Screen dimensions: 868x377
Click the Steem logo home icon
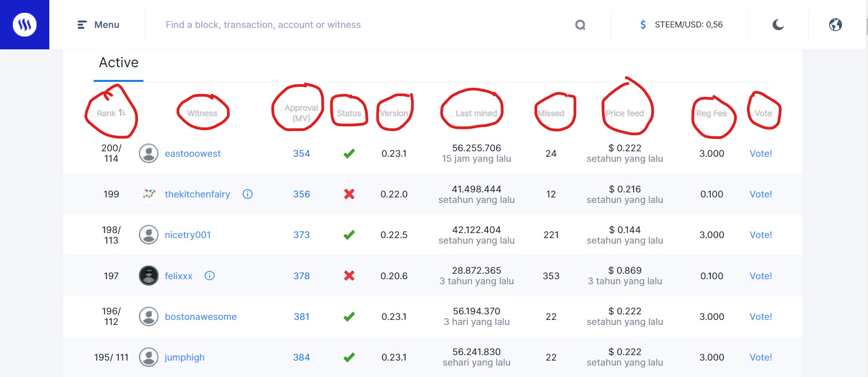click(25, 25)
